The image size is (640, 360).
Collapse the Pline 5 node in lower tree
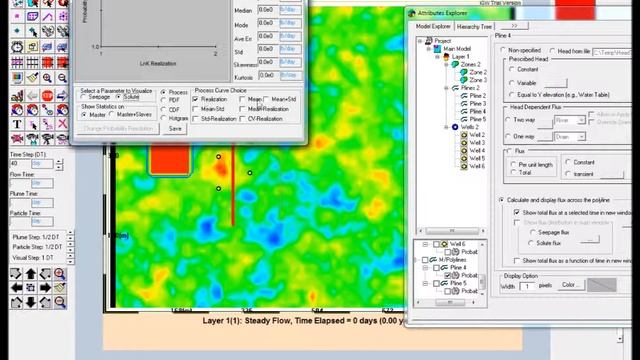point(425,283)
